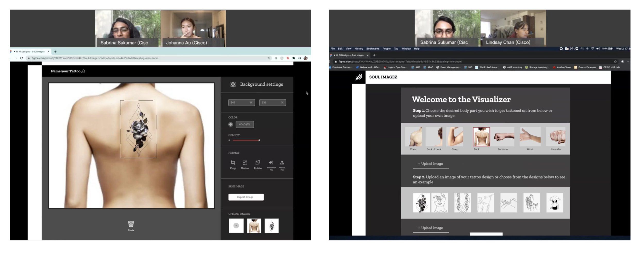This screenshot has width=644, height=258.
Task: Click the Soul Imagez tattoo machine logo
Action: coord(359,77)
